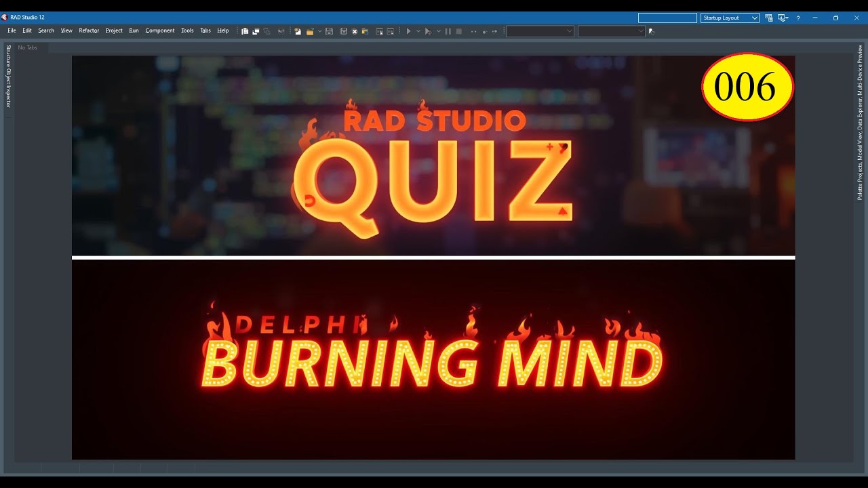Click the Save All toolbar icon
Viewport: 868px width, 488px height.
click(x=344, y=31)
